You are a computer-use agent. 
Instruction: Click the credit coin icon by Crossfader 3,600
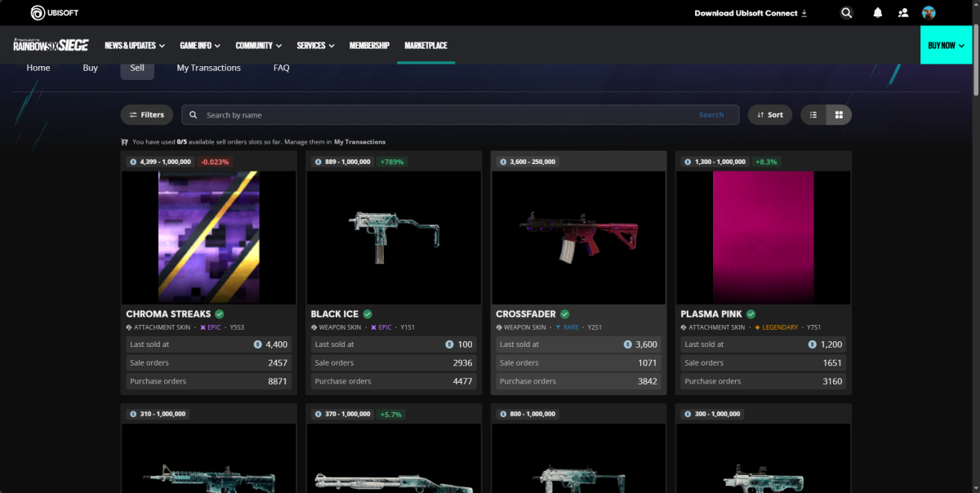pos(628,344)
